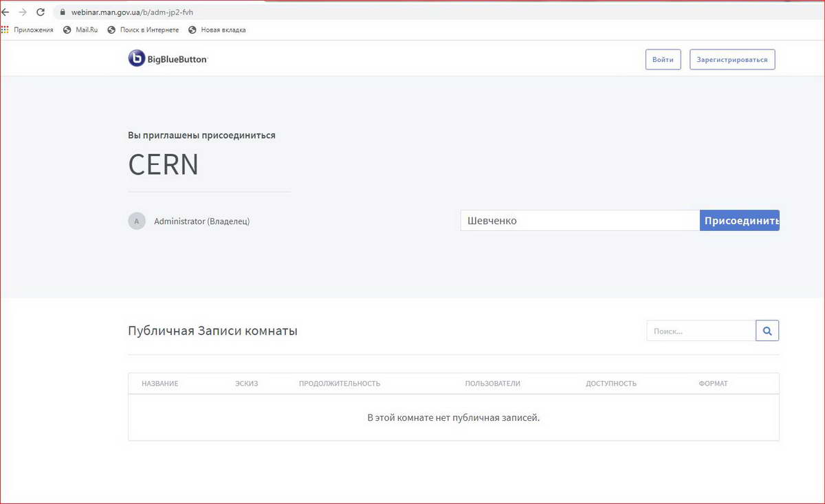Click the browser forward arrow
The image size is (825, 504).
click(x=23, y=12)
